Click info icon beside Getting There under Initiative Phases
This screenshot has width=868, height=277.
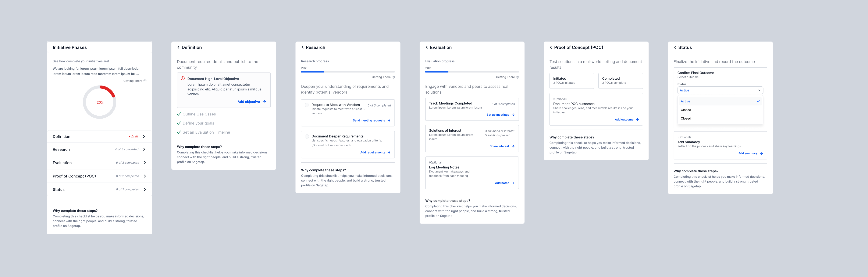[x=145, y=81]
